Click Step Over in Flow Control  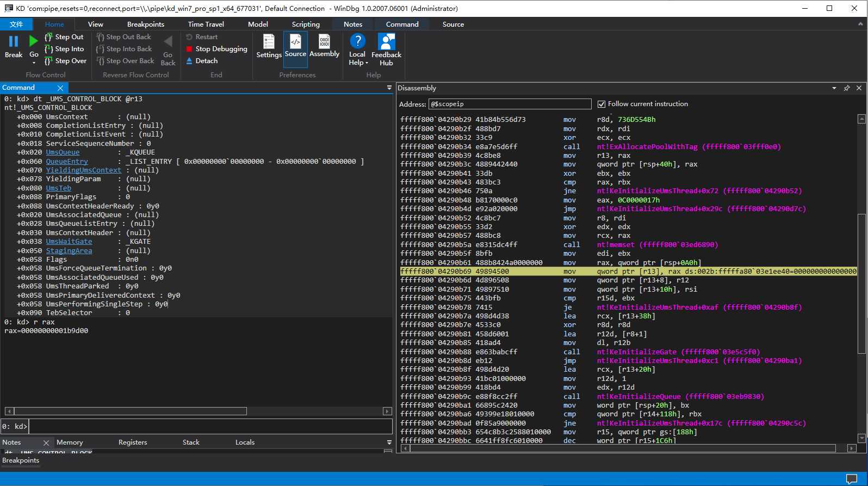coord(65,61)
